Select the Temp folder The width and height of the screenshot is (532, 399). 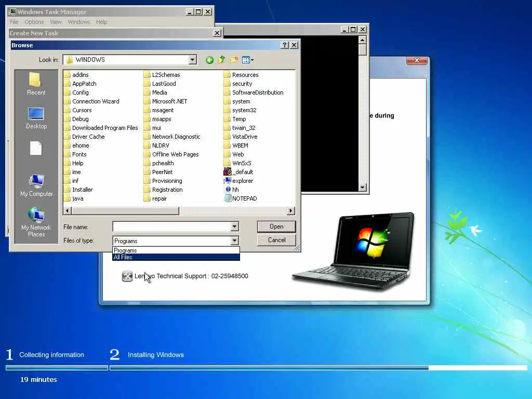pos(235,119)
